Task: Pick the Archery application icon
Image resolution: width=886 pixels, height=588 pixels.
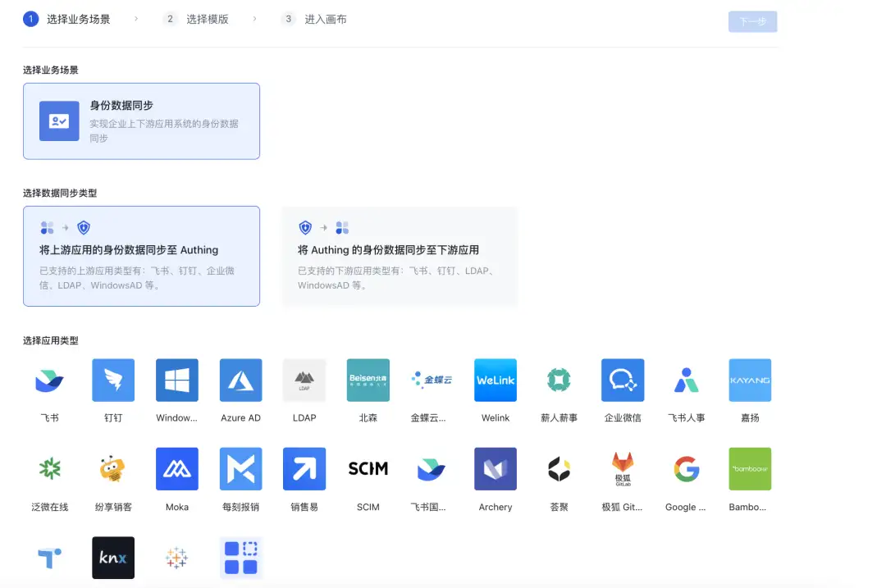Action: point(496,469)
